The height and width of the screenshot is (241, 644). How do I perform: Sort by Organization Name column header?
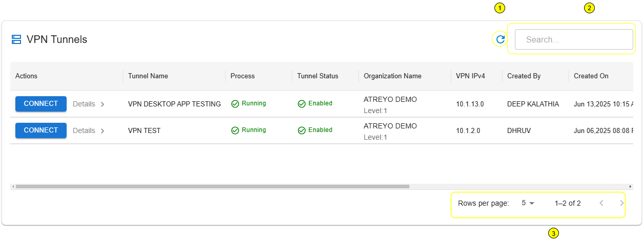tap(392, 76)
